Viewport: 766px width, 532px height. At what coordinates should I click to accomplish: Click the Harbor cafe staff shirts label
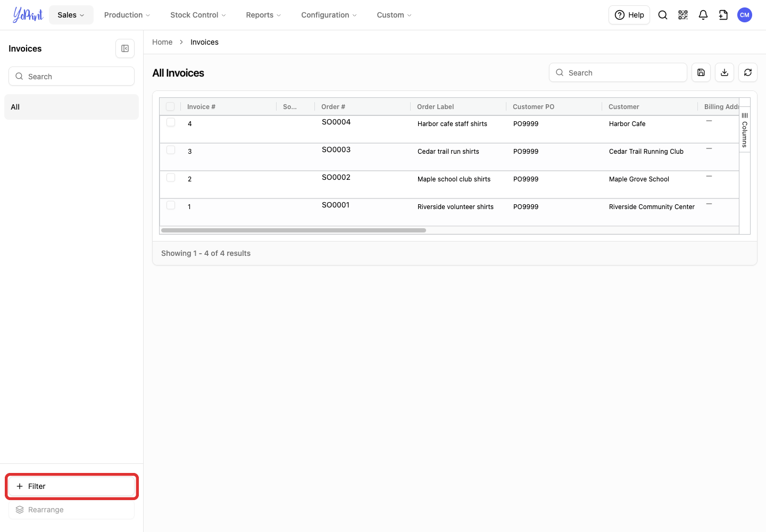(x=452, y=124)
